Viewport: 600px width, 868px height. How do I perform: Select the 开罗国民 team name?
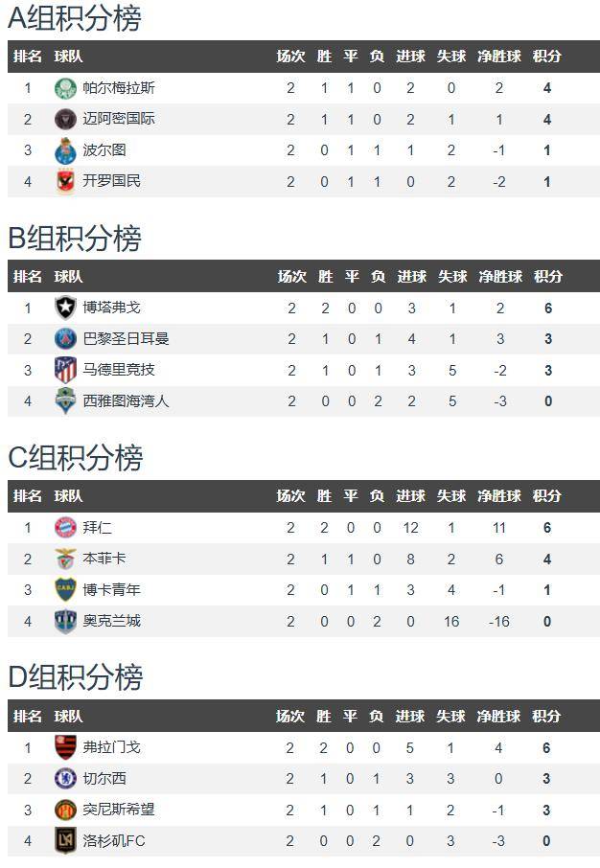coord(112,181)
